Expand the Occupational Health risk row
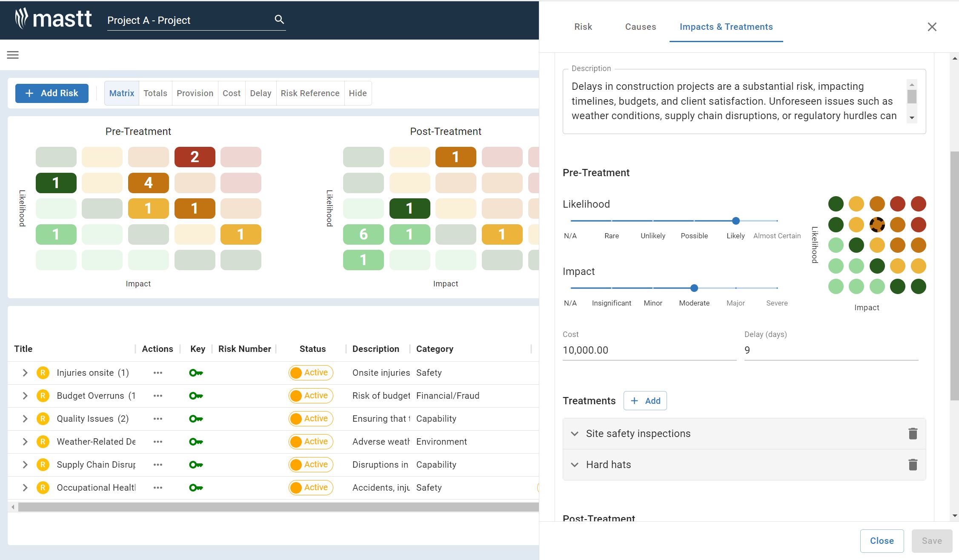The image size is (959, 560). [x=24, y=487]
